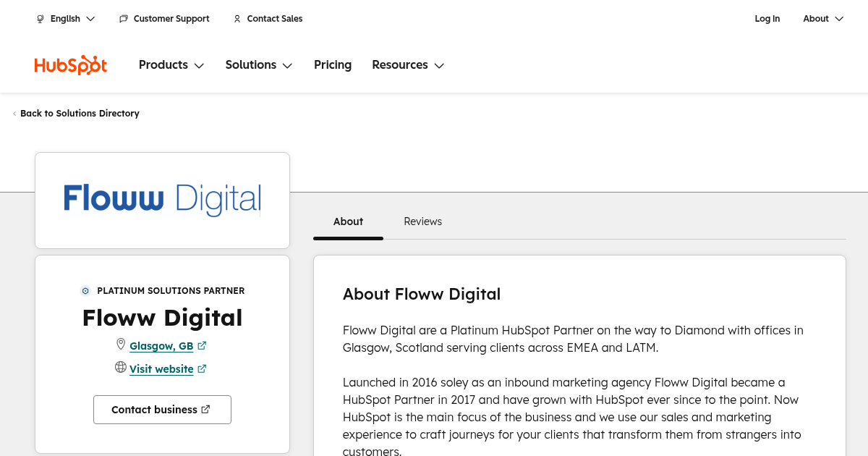Select the About tab under the logo
868x456 pixels.
(348, 221)
